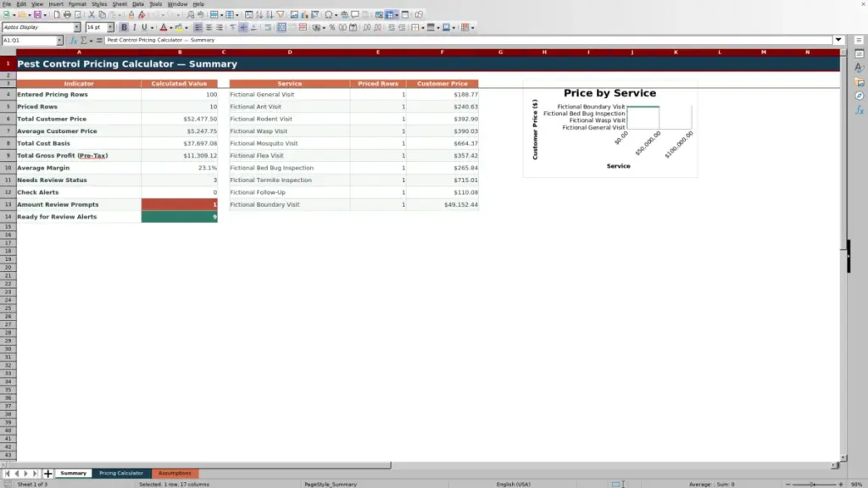Open the sidebar Gallery icon
This screenshot has height=488, width=868.
[x=860, y=82]
